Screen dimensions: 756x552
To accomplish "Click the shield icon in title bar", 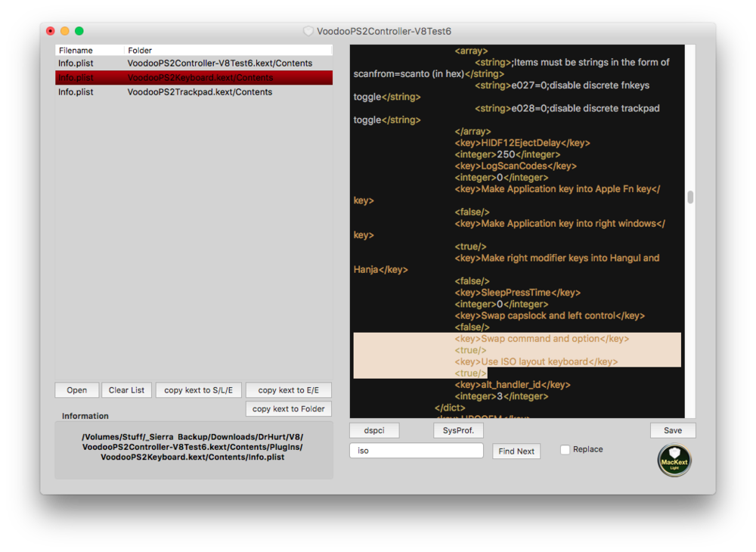I will pos(308,31).
